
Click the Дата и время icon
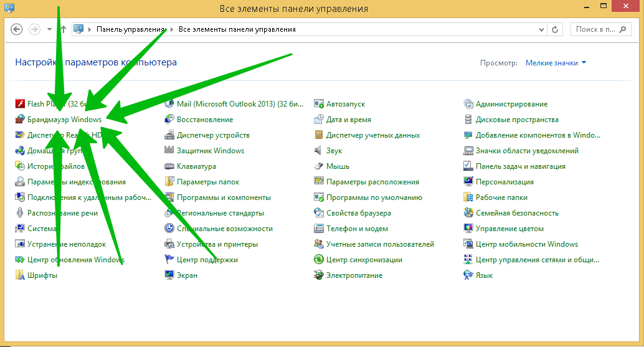click(x=319, y=120)
